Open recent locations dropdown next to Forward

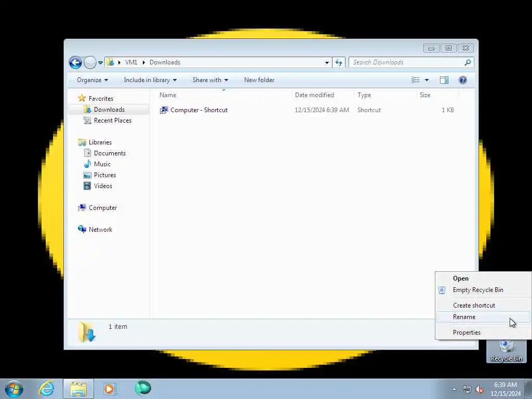(x=100, y=63)
